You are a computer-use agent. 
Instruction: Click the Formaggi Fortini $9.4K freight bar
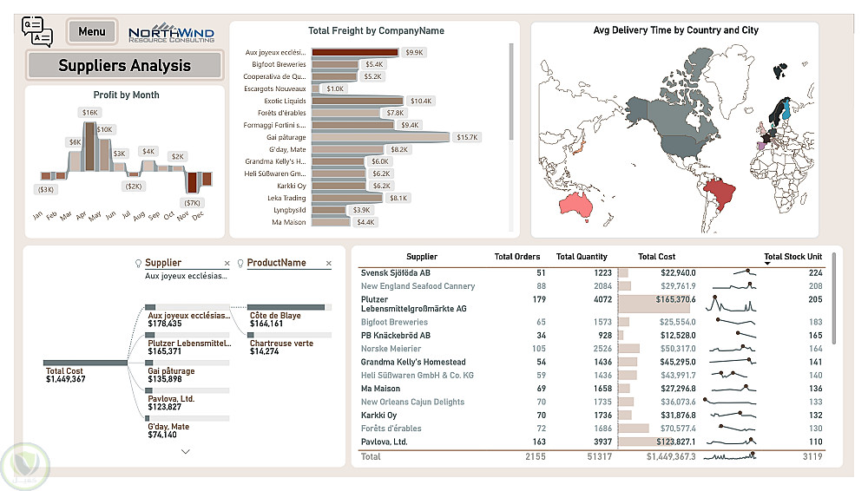point(353,125)
